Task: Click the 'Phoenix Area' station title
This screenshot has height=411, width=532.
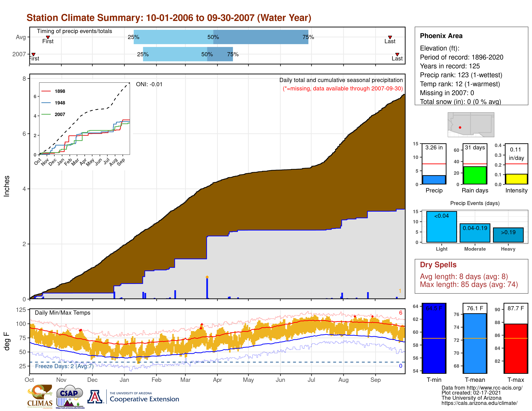Action: pyautogui.click(x=441, y=36)
